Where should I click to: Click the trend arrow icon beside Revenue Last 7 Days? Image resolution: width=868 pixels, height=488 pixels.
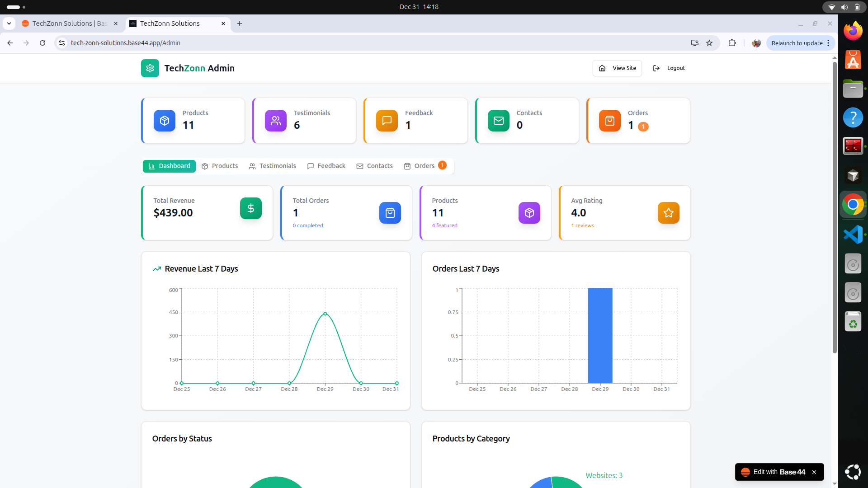coord(157,269)
